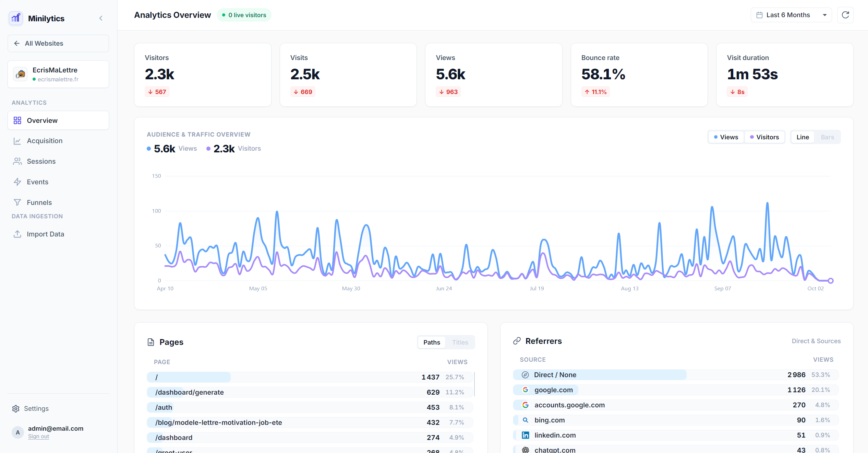This screenshot has width=868, height=453.
Task: Click the google.com Google icon
Action: [525, 390]
